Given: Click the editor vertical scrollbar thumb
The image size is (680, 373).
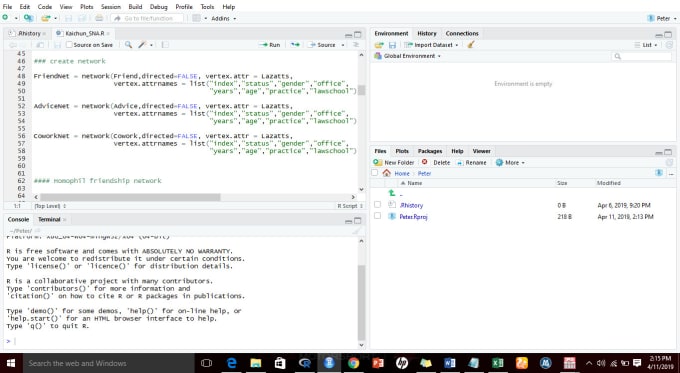Looking at the screenshot, I should [x=362, y=90].
